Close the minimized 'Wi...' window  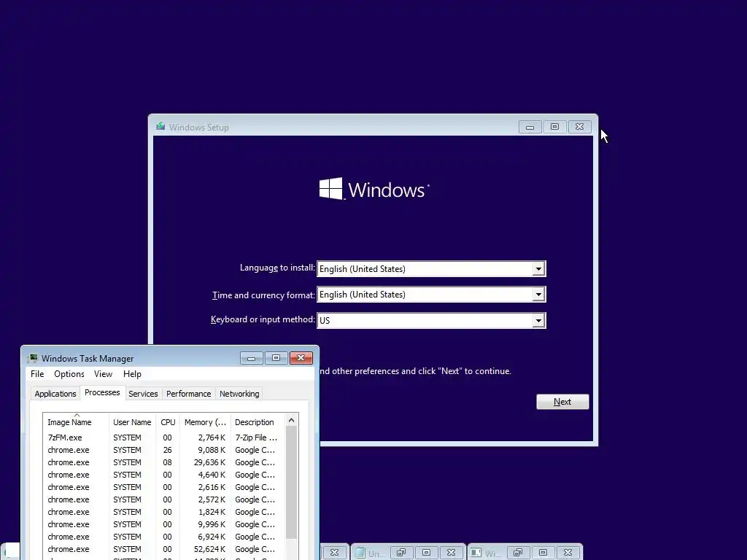568,553
